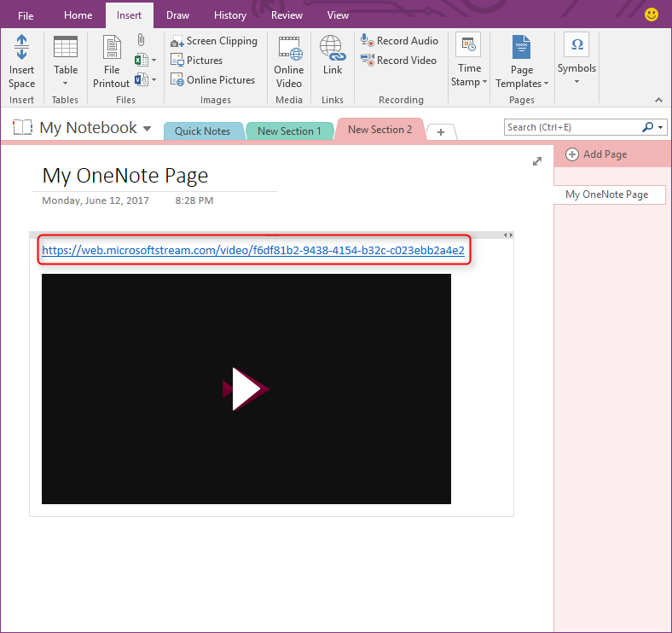Open the History ribbon tab
Viewport: 672px width, 633px height.
[230, 15]
